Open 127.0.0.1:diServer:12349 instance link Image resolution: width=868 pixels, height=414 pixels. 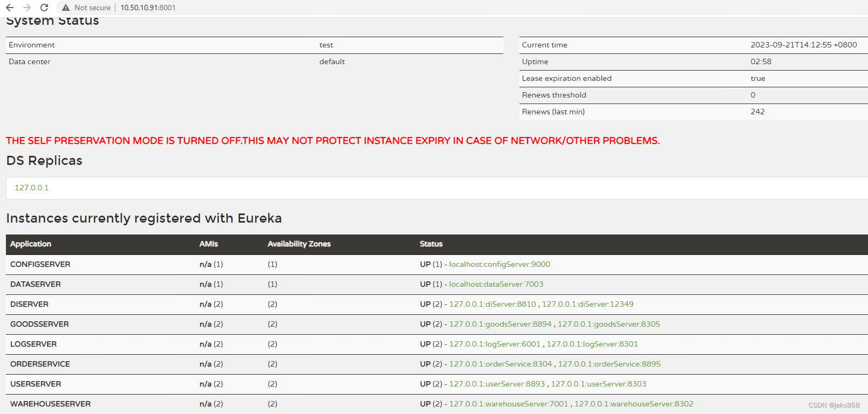[587, 304]
